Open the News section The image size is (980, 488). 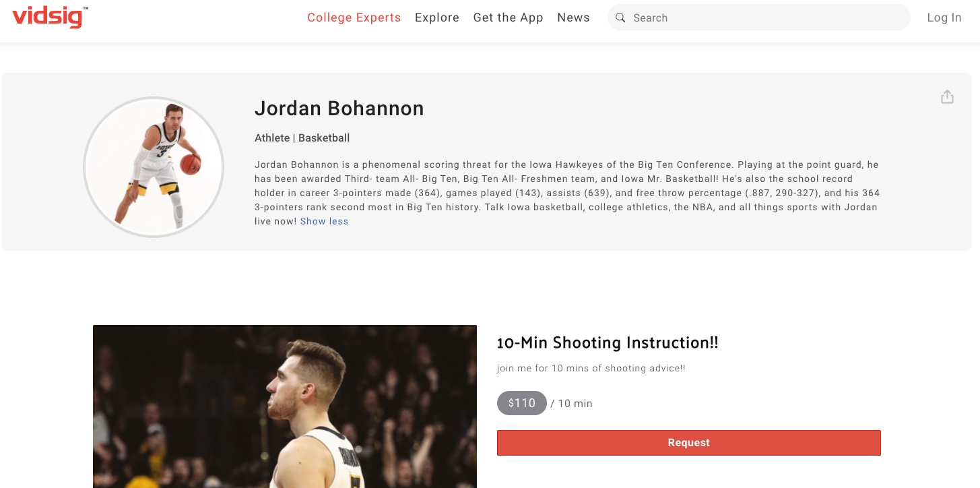point(573,18)
